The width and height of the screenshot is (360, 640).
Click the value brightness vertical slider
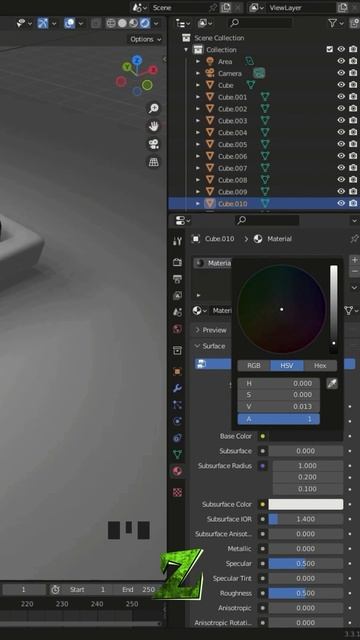point(334,309)
